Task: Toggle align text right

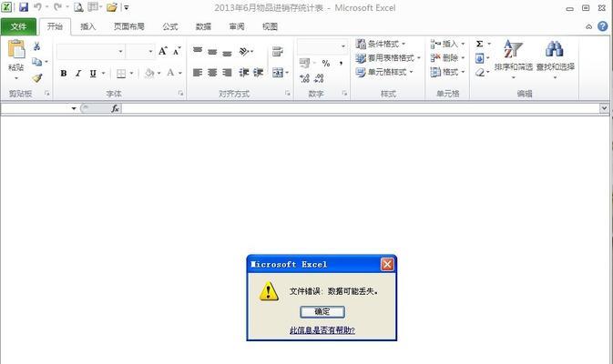Action: pos(227,73)
